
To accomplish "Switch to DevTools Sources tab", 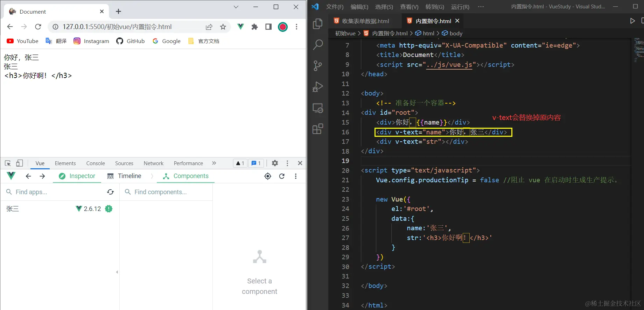I will (x=124, y=163).
